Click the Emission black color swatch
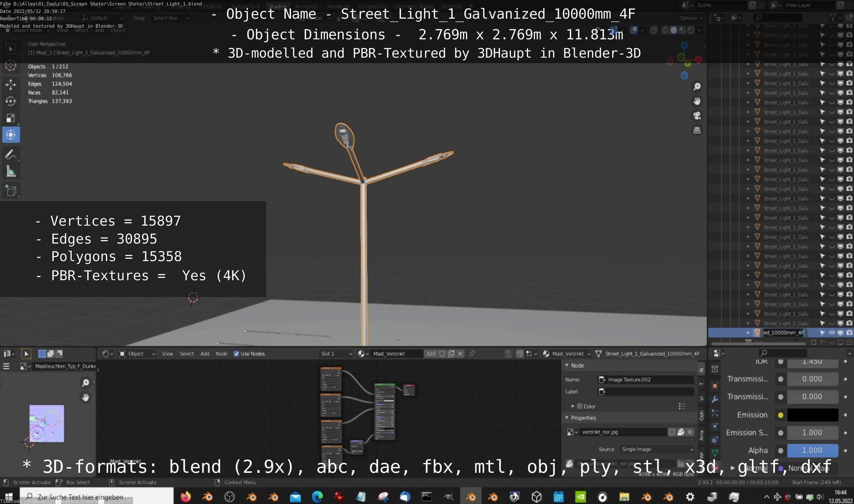The height and width of the screenshot is (504, 854). click(x=813, y=415)
